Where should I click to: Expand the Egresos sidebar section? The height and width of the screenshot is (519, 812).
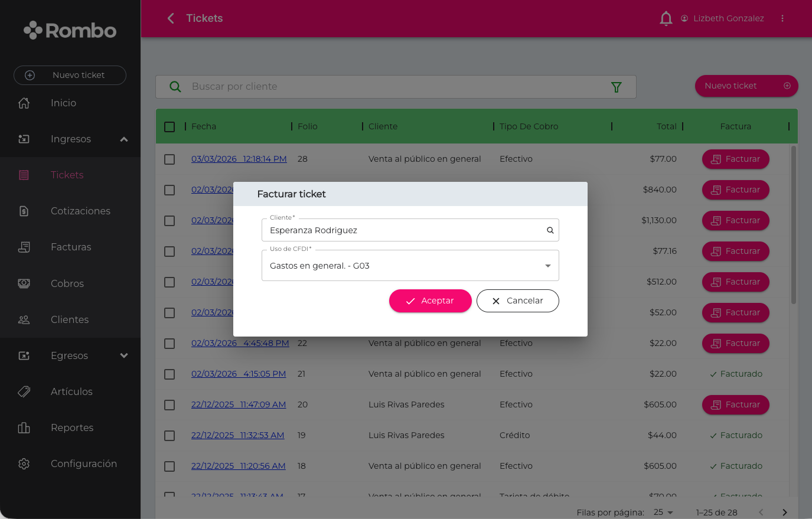[x=123, y=355]
